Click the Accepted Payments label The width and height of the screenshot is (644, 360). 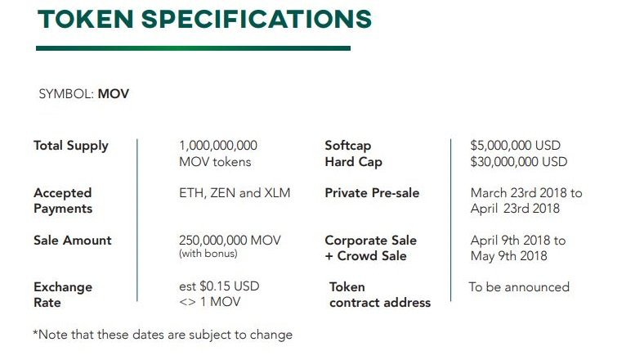point(63,200)
